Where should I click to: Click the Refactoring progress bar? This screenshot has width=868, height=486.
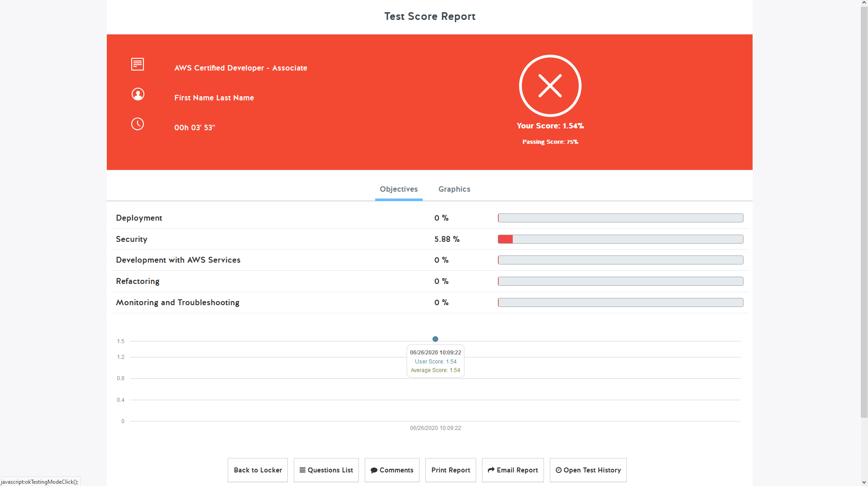tap(620, 281)
